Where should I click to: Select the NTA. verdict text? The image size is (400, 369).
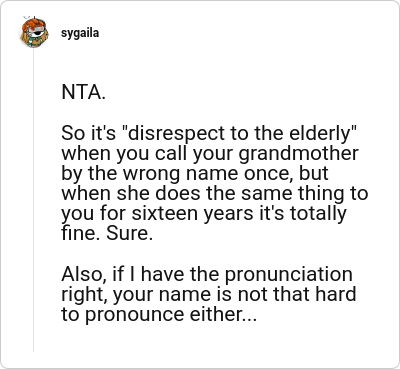pos(84,92)
